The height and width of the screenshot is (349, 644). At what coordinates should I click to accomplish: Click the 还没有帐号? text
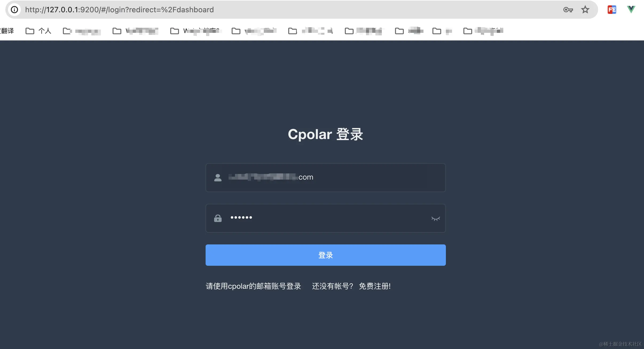tap(332, 286)
